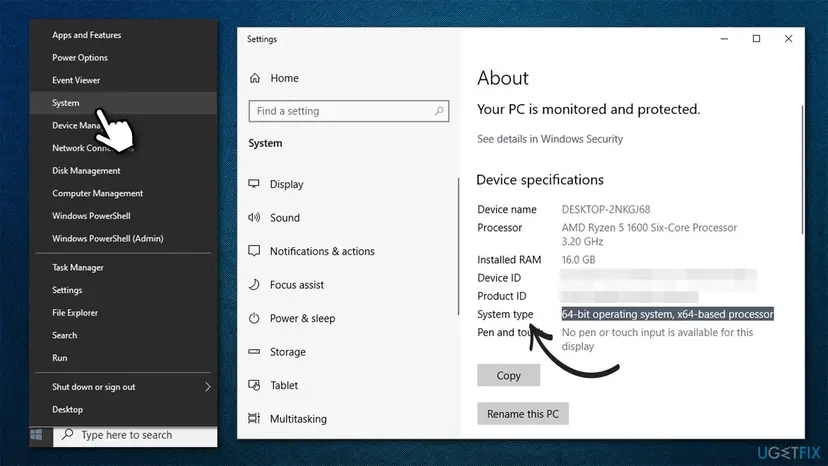The width and height of the screenshot is (828, 466).
Task: Click Rename this PC button
Action: pos(523,414)
